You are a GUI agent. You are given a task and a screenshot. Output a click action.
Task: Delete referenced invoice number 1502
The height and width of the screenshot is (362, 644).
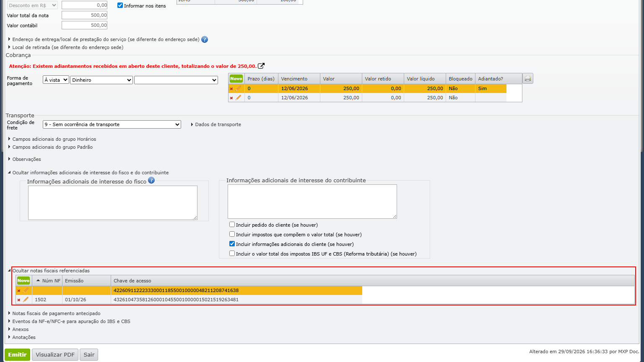[19, 300]
